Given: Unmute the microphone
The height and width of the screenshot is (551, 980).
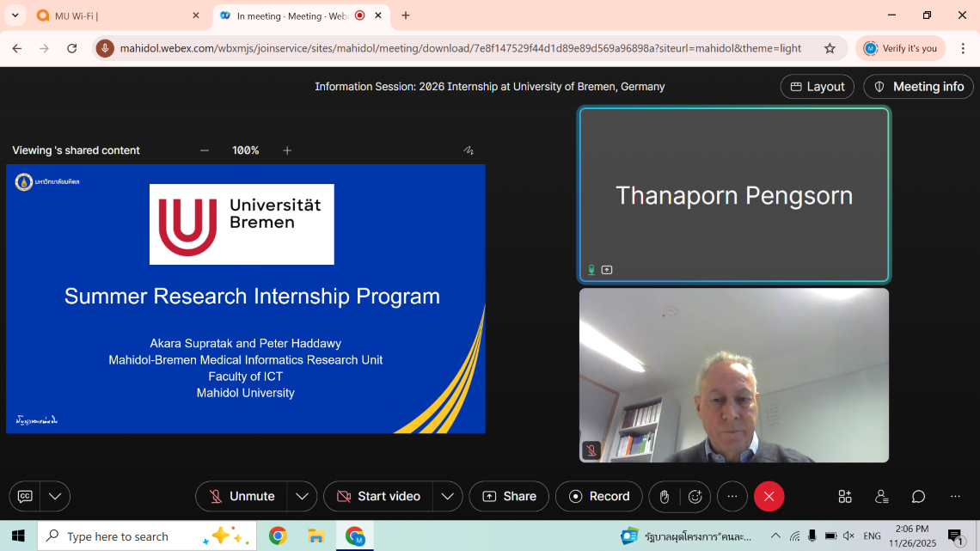Looking at the screenshot, I should 242,497.
